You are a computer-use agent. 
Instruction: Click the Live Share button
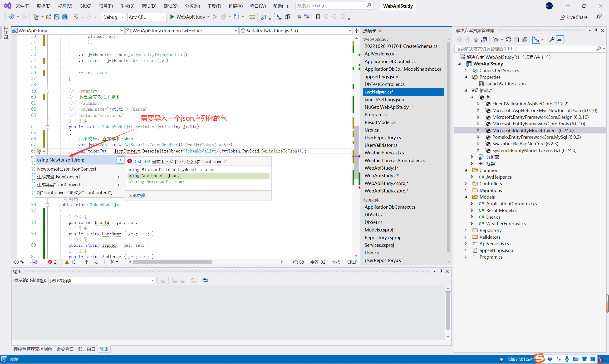click(574, 17)
